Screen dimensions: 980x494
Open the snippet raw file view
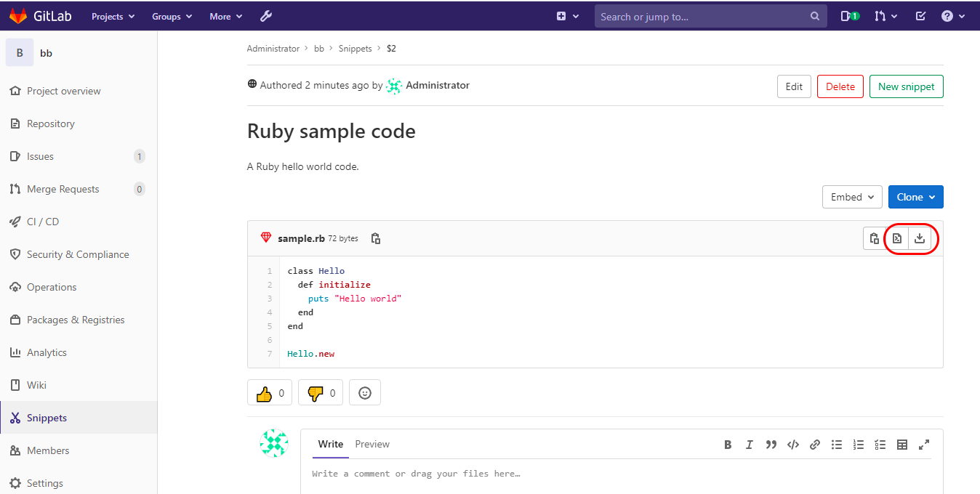click(897, 238)
